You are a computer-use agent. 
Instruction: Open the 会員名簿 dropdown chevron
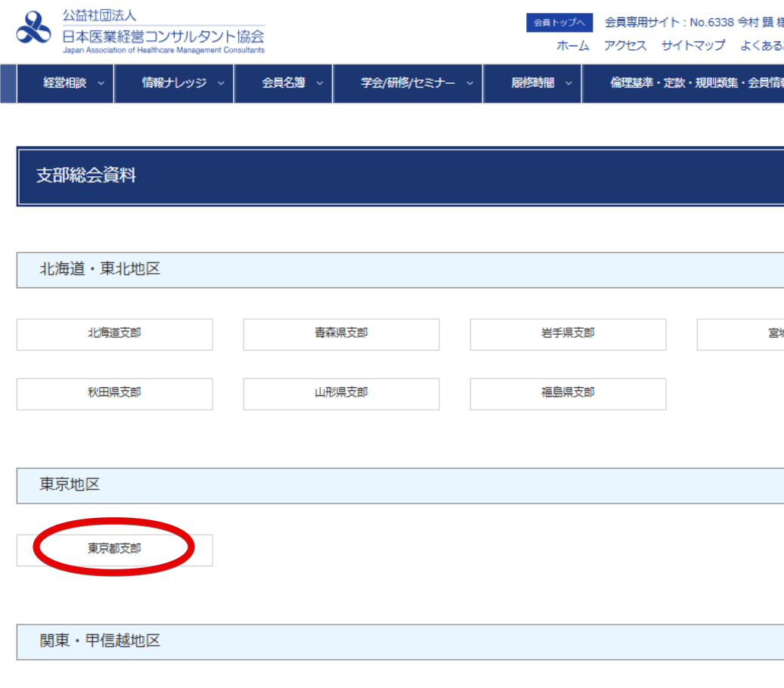tap(319, 84)
